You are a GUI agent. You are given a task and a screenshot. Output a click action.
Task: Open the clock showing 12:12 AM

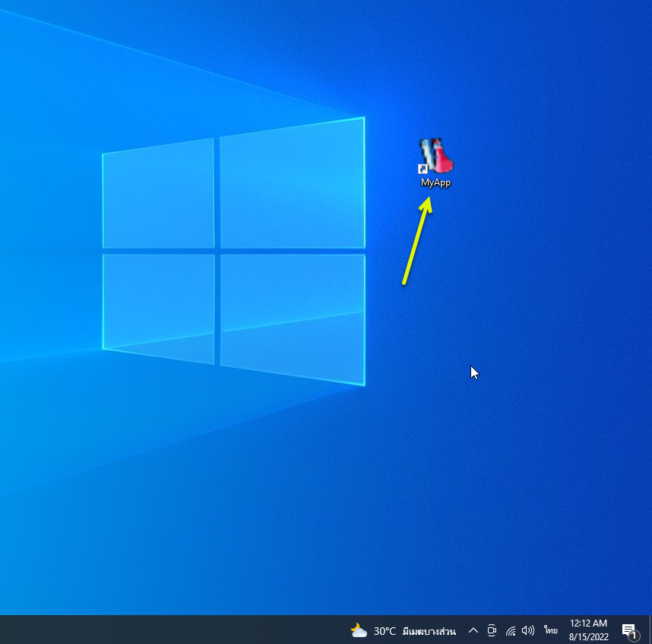pyautogui.click(x=588, y=630)
